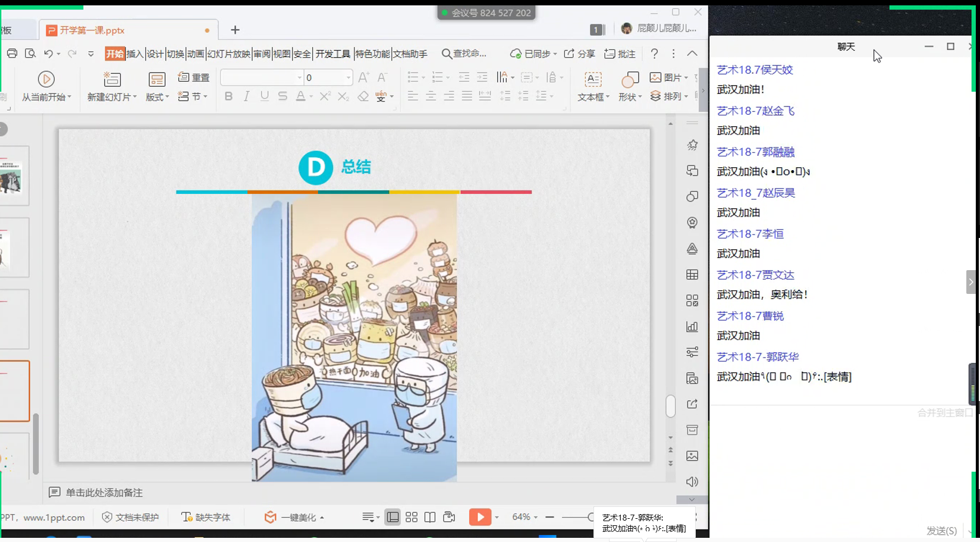Open the font size dropdown
The image size is (980, 542).
348,78
